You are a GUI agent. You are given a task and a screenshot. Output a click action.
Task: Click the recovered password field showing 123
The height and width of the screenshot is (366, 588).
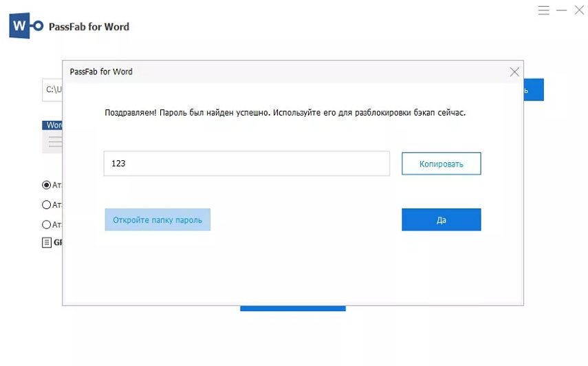pos(247,164)
